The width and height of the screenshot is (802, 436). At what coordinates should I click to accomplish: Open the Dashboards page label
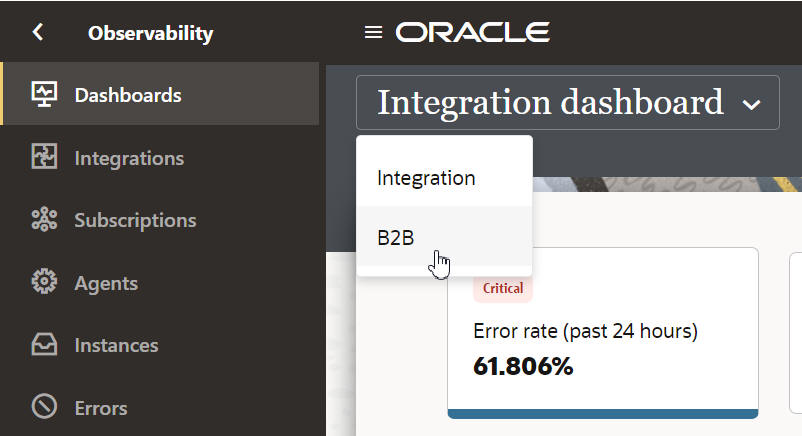coord(128,95)
